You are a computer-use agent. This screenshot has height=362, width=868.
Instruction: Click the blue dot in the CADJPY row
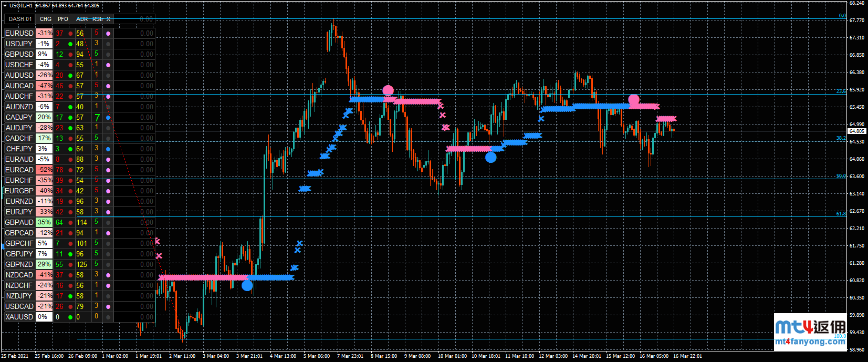[x=108, y=117]
